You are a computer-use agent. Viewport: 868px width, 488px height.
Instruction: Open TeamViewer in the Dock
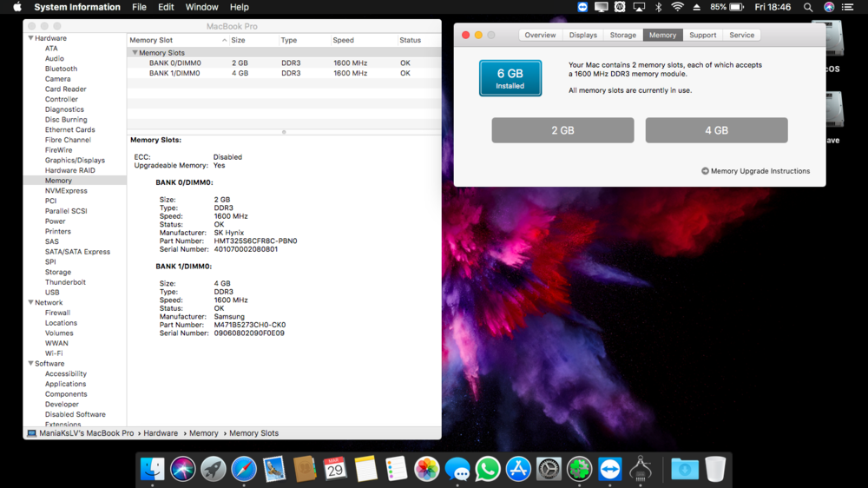[x=609, y=469]
